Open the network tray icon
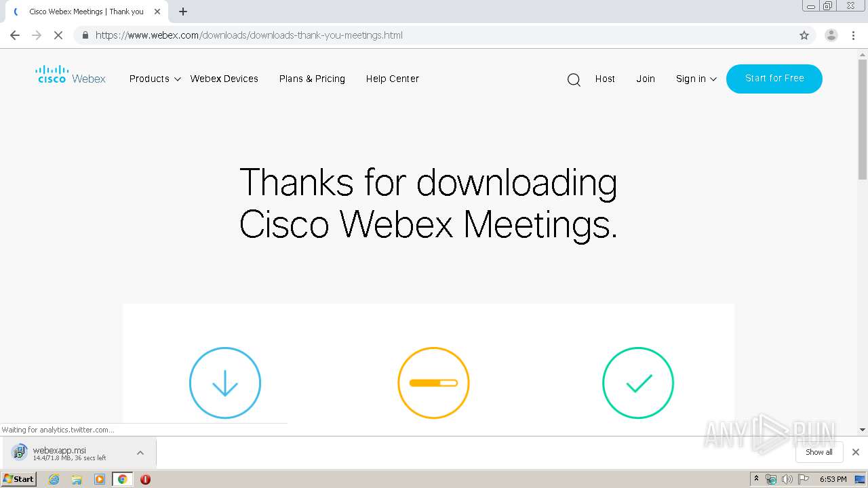Image resolution: width=868 pixels, height=488 pixels. (771, 479)
